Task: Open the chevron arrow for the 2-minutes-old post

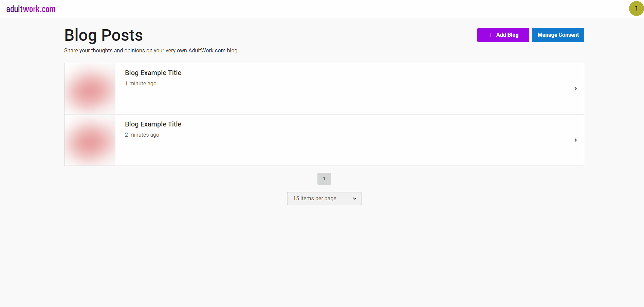Action: [x=575, y=140]
